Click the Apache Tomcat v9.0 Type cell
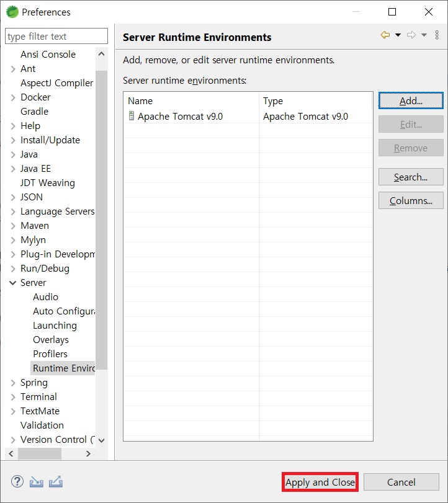Viewport: 448px width, 503px height. click(x=305, y=116)
